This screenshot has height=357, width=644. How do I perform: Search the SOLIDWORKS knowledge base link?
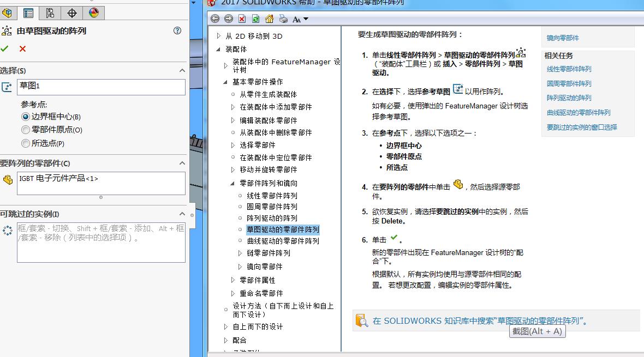click(480, 321)
